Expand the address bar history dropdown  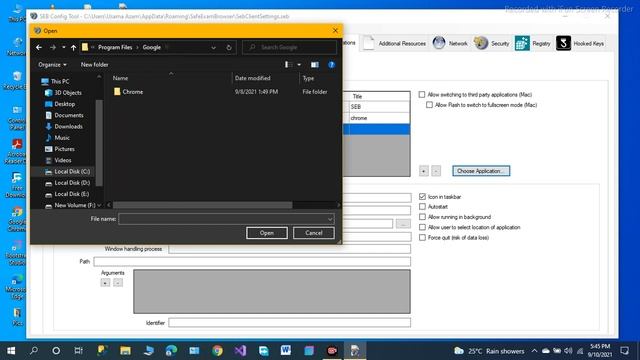[x=213, y=47]
